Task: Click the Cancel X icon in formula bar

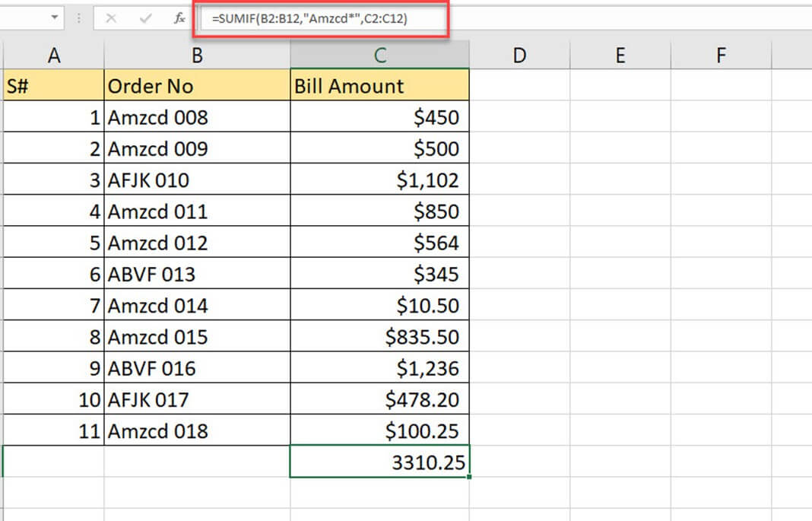Action: point(111,18)
